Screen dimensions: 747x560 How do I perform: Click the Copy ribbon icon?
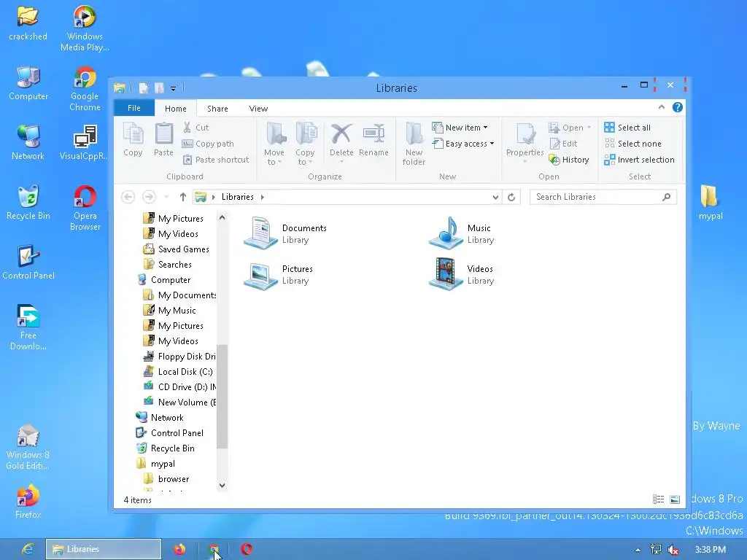click(x=133, y=139)
